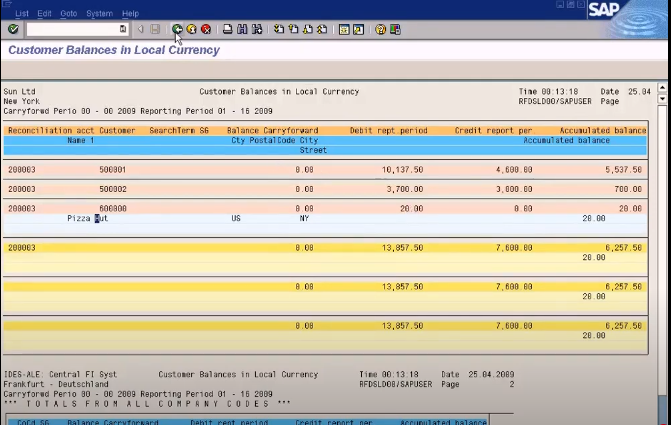Click the Credit report per header in orange row

493,131
